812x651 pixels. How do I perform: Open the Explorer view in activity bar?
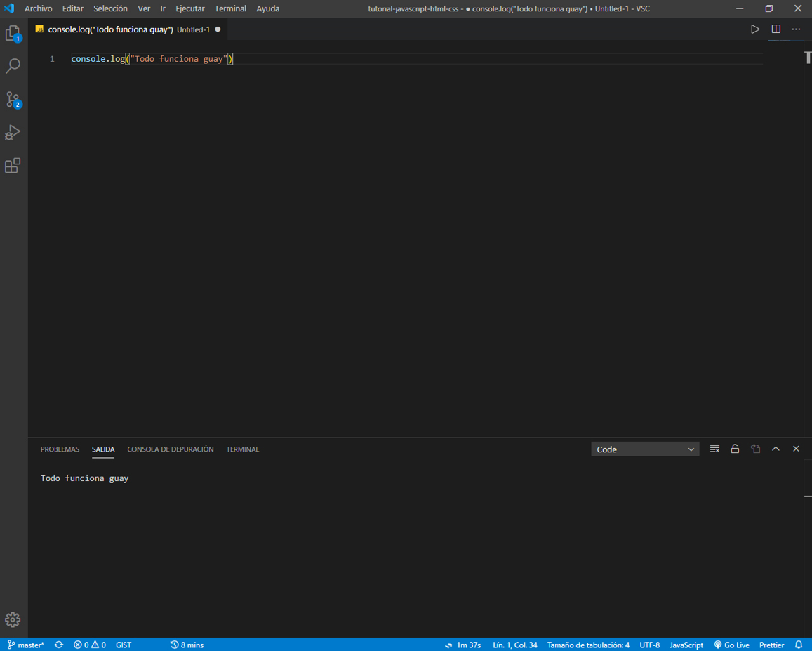(13, 34)
